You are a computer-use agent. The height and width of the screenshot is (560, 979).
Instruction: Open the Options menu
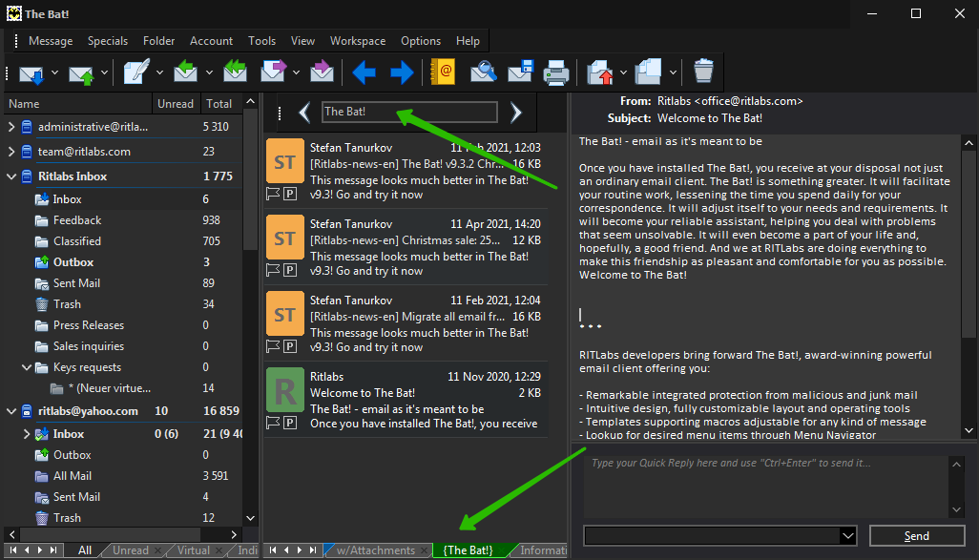coord(421,41)
